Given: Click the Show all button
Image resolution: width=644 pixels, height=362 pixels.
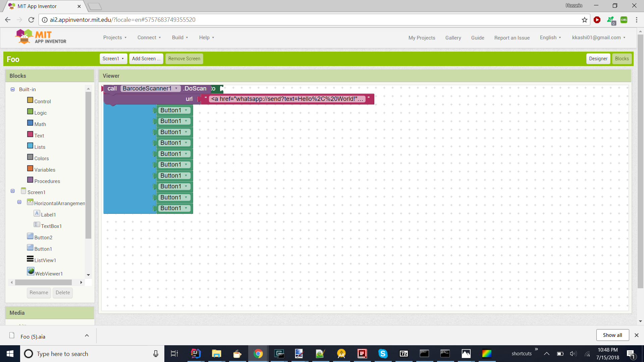Looking at the screenshot, I should [612, 335].
